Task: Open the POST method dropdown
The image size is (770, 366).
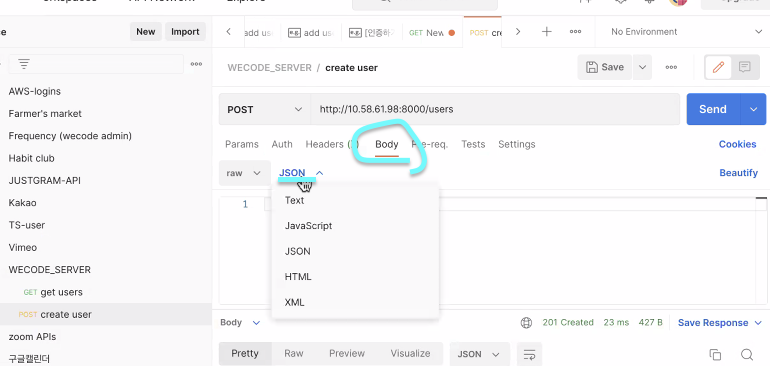Action: coord(264,109)
